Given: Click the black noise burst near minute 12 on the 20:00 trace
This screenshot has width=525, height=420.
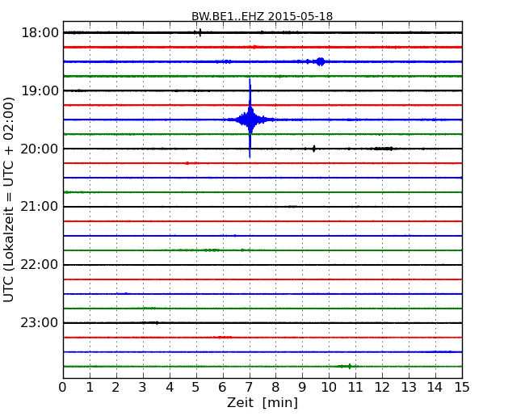Looking at the screenshot, I should pos(383,149).
